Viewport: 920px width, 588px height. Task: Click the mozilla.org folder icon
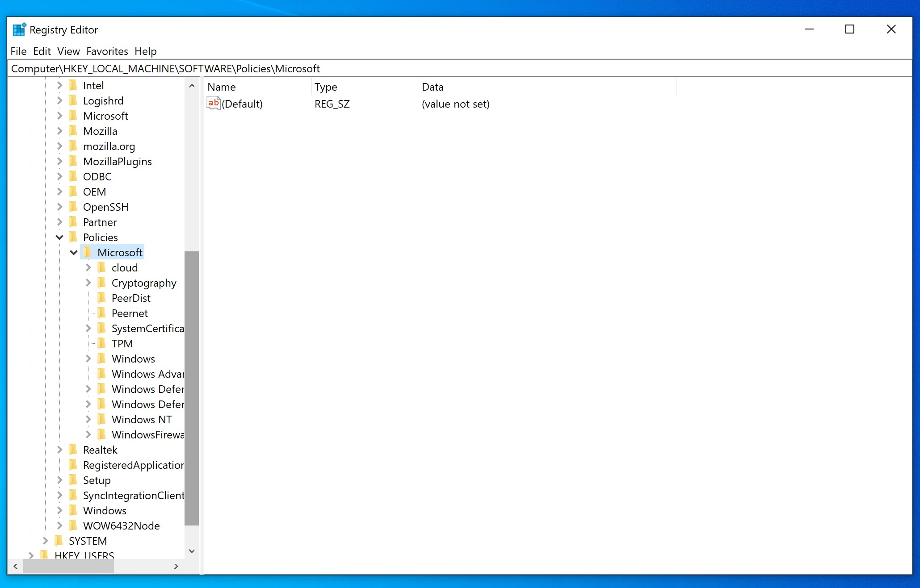(73, 146)
